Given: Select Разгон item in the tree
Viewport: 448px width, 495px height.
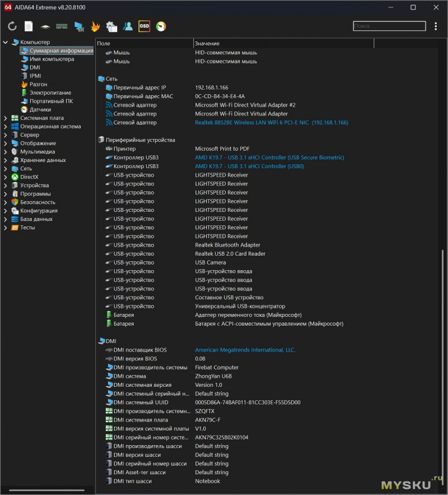Looking at the screenshot, I should (39, 84).
